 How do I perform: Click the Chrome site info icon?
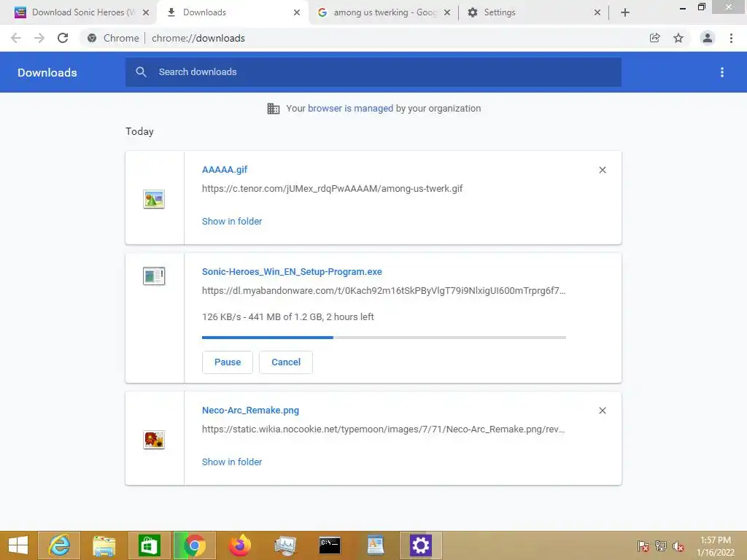click(x=92, y=38)
